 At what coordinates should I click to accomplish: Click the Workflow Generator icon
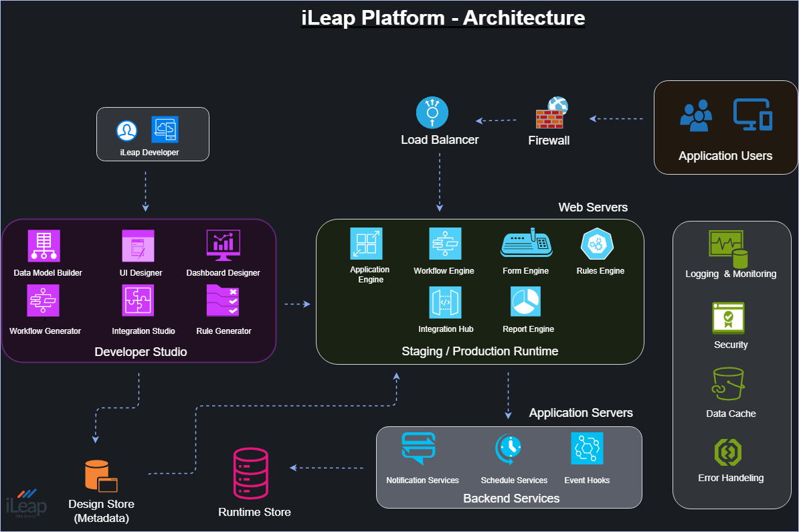click(43, 300)
